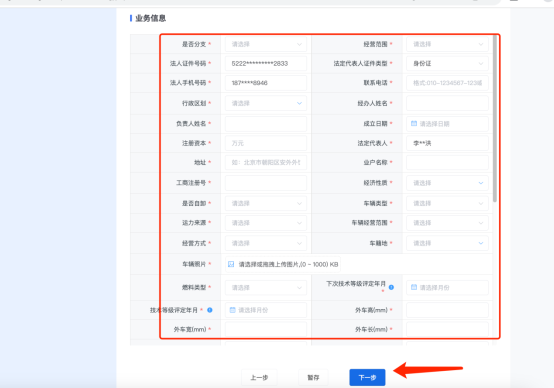Open the 燃料类型 dropdown
554x388 pixels.
click(x=266, y=288)
